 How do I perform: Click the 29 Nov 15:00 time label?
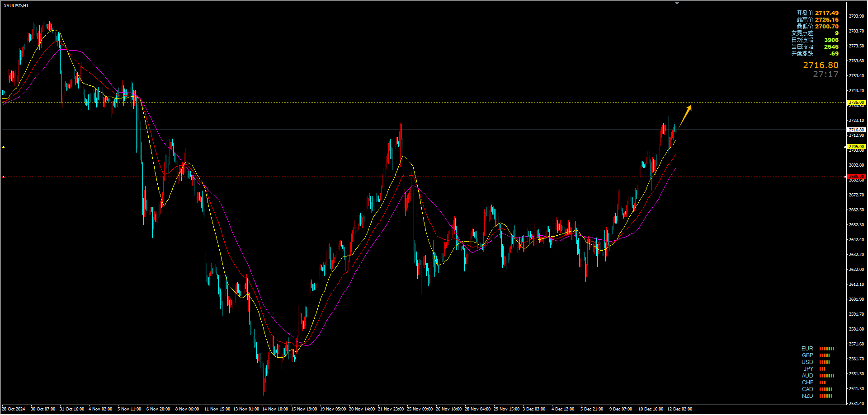507,409
